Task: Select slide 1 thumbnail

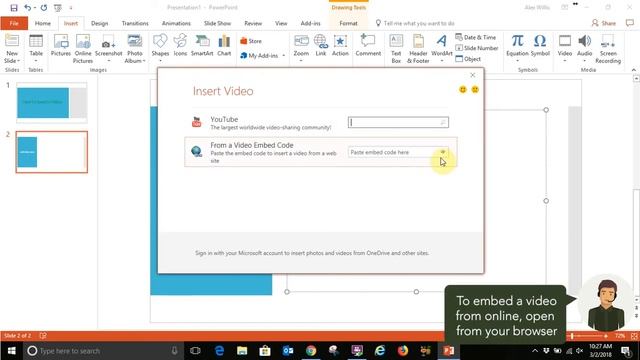Action: [x=52, y=103]
